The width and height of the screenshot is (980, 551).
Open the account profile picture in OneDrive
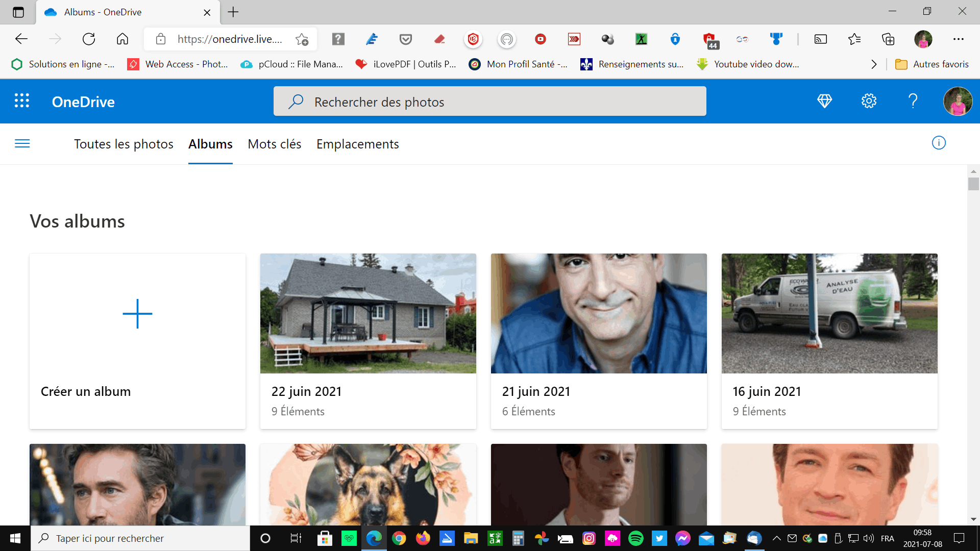point(958,101)
